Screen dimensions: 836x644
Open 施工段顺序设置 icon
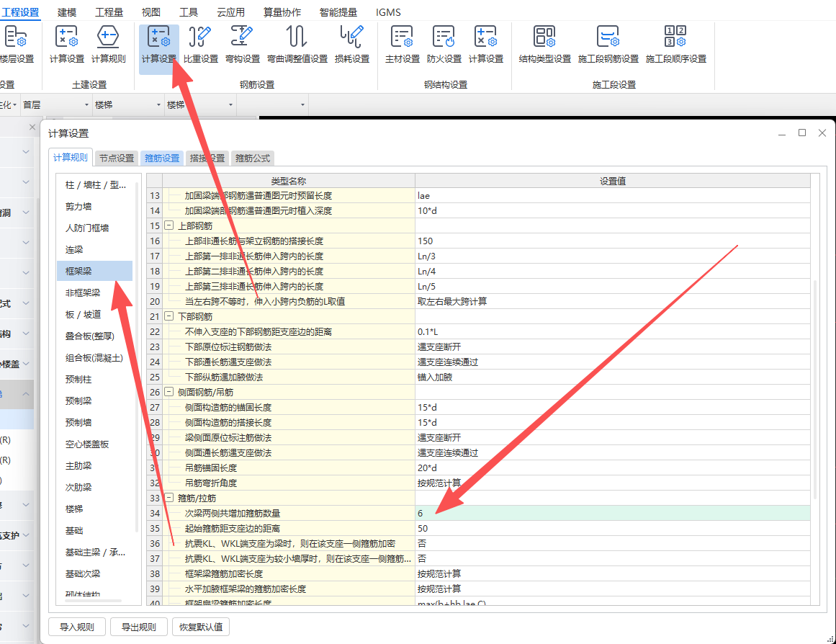(675, 45)
